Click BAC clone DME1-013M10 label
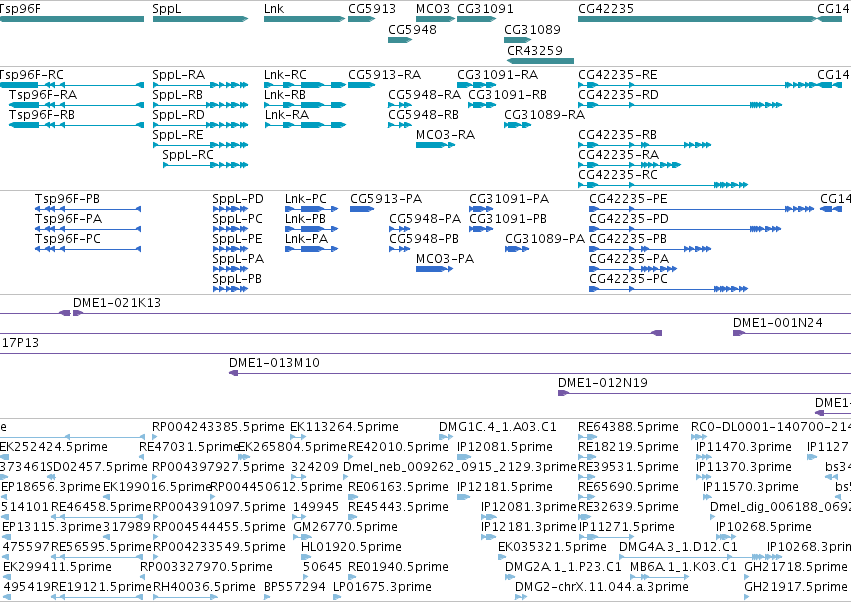 click(x=275, y=363)
